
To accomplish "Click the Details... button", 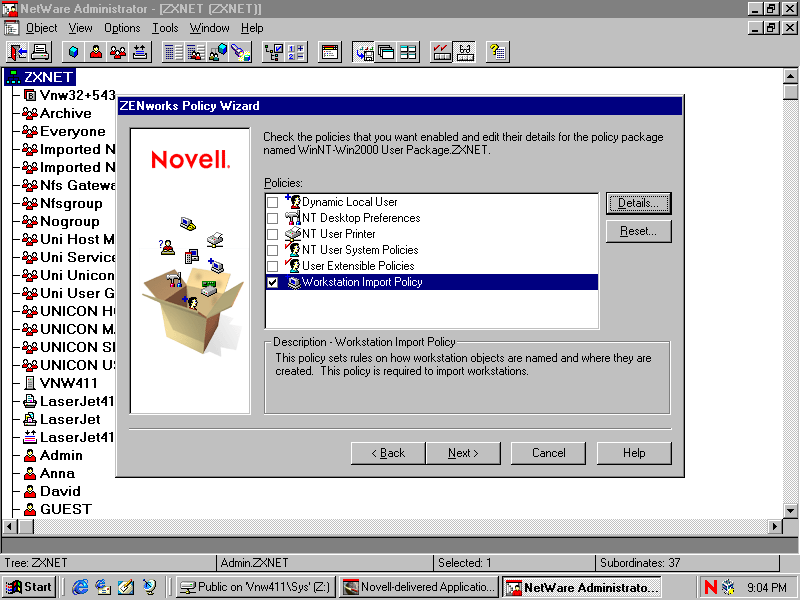I will (x=638, y=203).
